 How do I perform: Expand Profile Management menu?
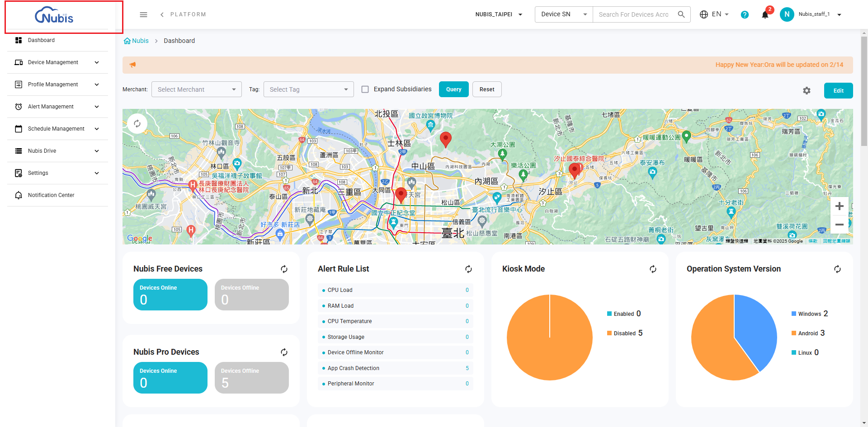coord(57,84)
